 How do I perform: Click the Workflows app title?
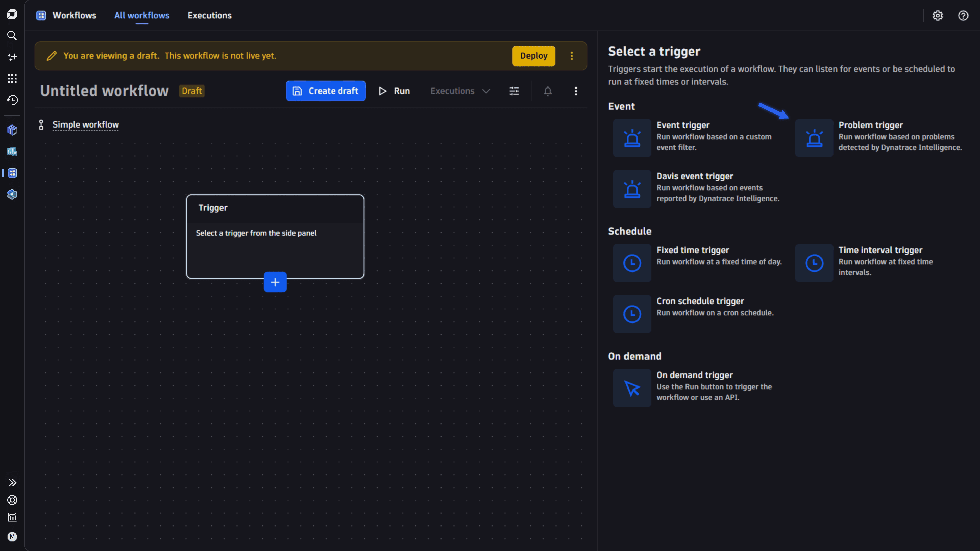click(74, 16)
